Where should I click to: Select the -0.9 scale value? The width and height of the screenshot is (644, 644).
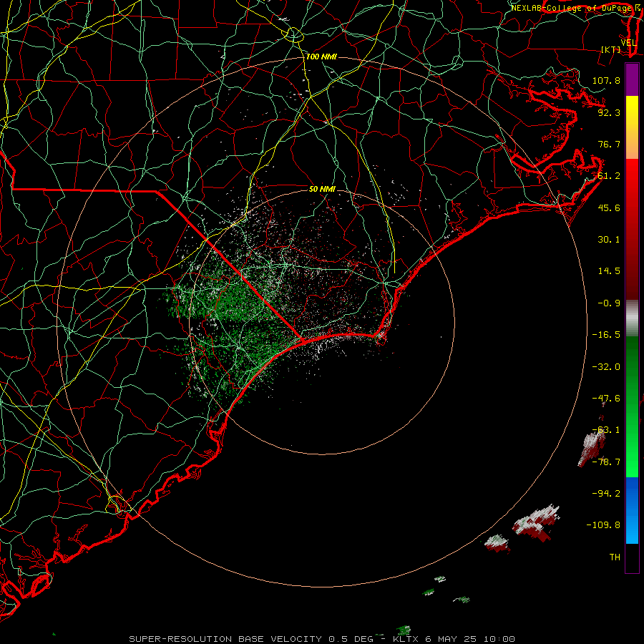609,303
